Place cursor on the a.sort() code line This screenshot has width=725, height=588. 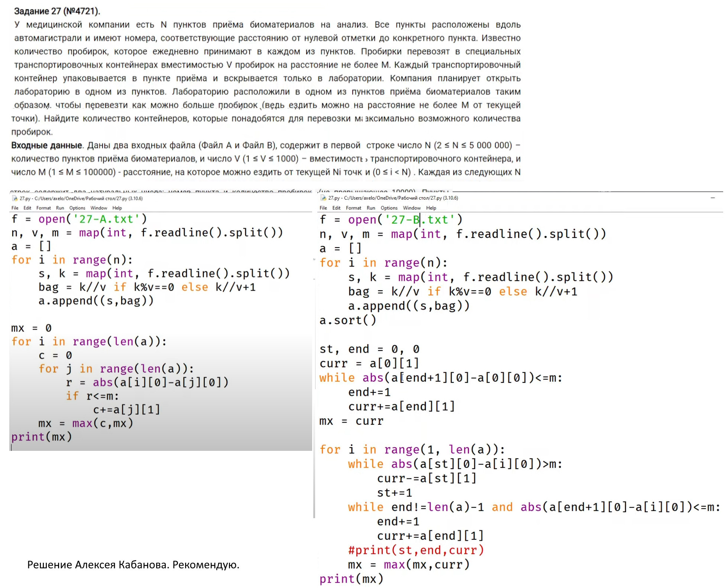[347, 320]
